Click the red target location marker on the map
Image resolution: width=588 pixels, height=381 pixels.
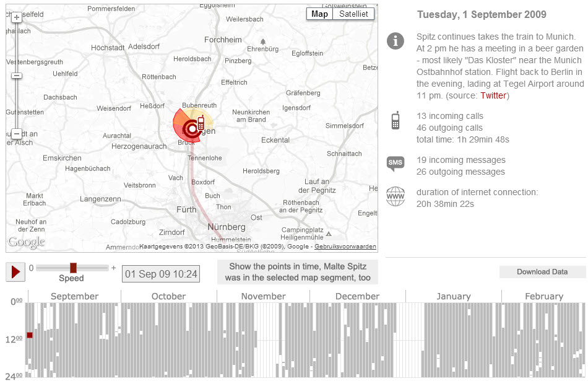[x=192, y=129]
